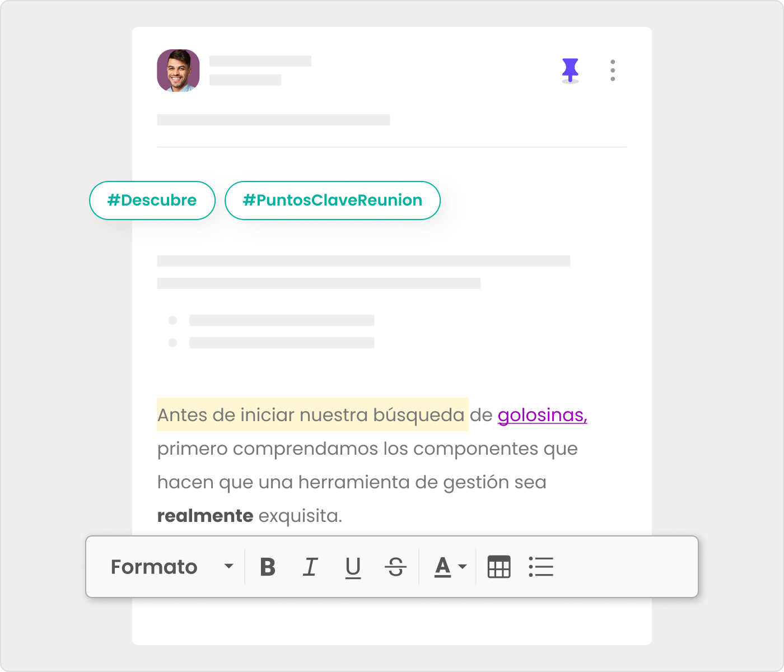Click the arrow beside Formato
Image resolution: width=784 pixels, height=672 pixels.
pos(228,567)
